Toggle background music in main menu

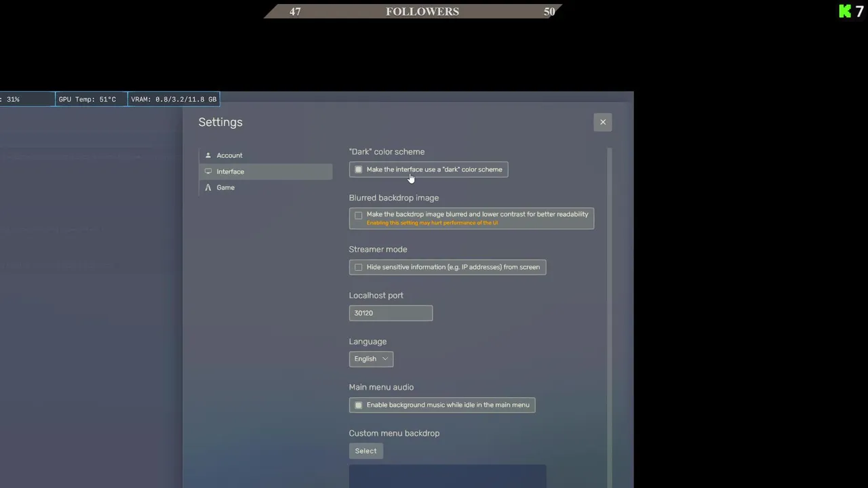(359, 405)
